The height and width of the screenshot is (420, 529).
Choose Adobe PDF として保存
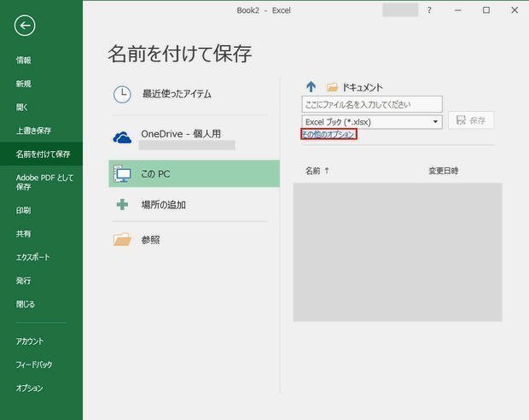coord(44,182)
